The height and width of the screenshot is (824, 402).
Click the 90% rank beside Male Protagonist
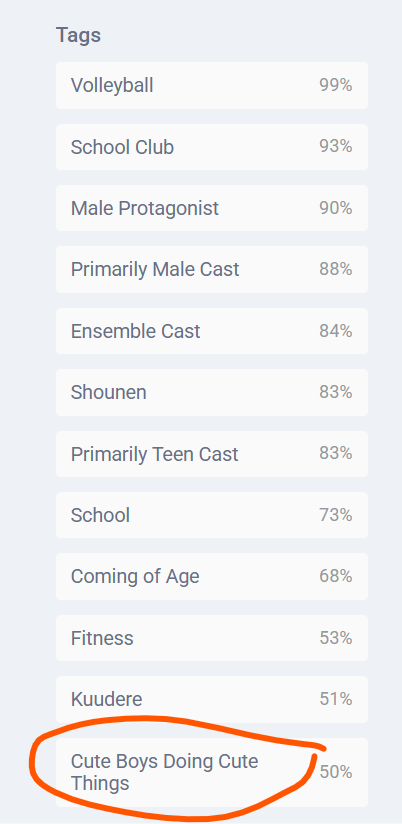[x=336, y=208]
